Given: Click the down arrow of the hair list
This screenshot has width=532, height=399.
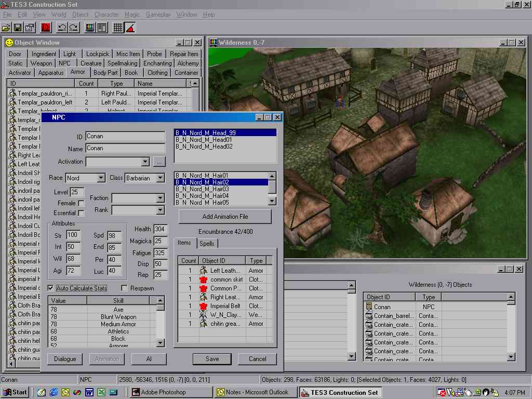Looking at the screenshot, I should click(272, 202).
